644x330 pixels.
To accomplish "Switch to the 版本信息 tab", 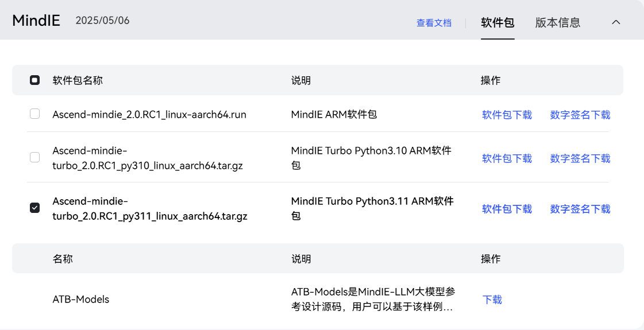I will point(557,22).
